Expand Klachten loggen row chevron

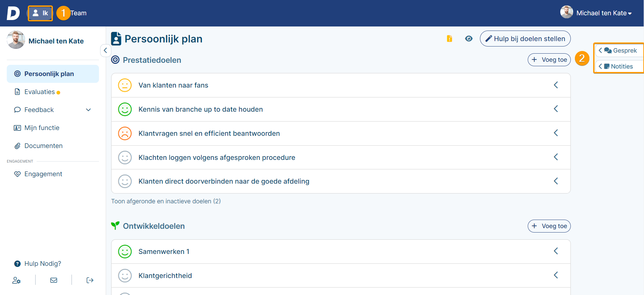tap(556, 157)
